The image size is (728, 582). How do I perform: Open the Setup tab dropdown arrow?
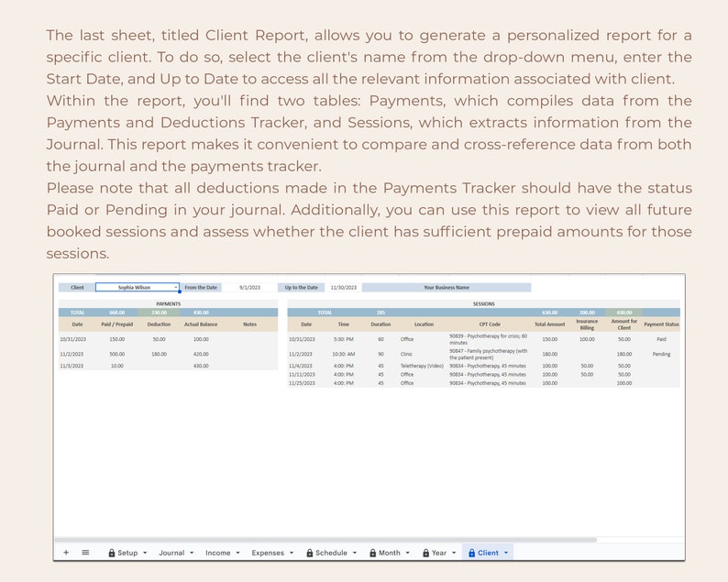(x=145, y=553)
